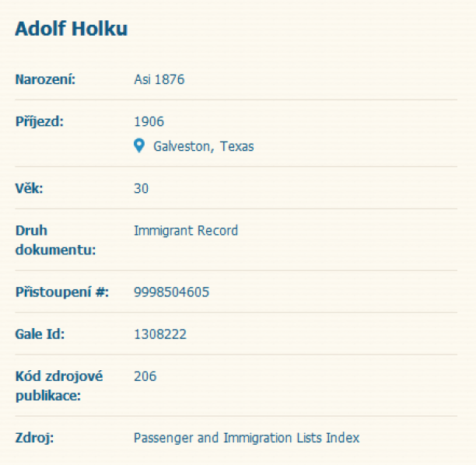The height and width of the screenshot is (465, 476).
Task: Click the Kód zdrojové publikace label
Action: tap(59, 386)
